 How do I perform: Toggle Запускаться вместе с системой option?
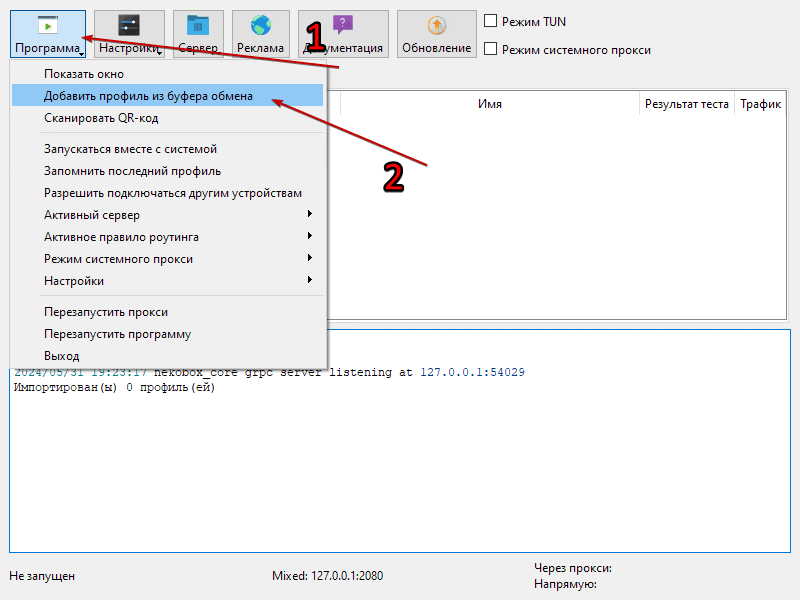(130, 149)
